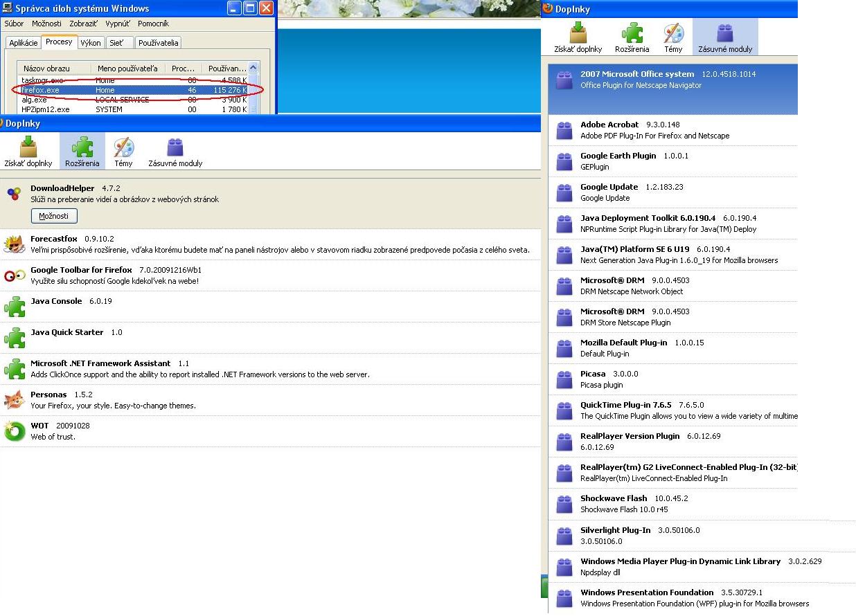
Task: Select Témy icon in left Doplnky window
Action: point(123,147)
